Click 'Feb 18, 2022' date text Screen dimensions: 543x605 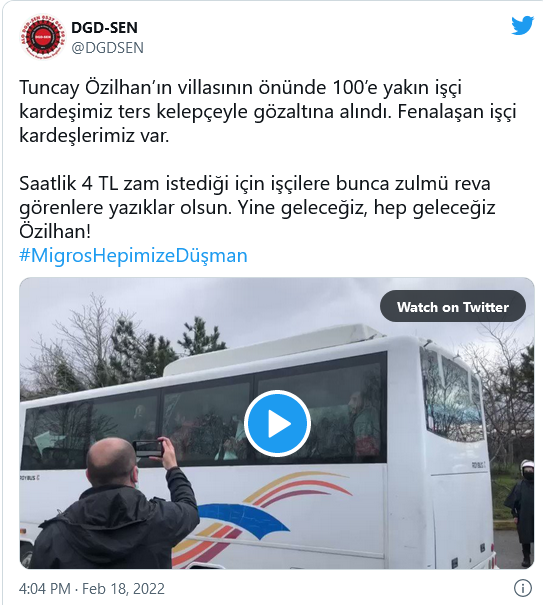click(x=123, y=589)
